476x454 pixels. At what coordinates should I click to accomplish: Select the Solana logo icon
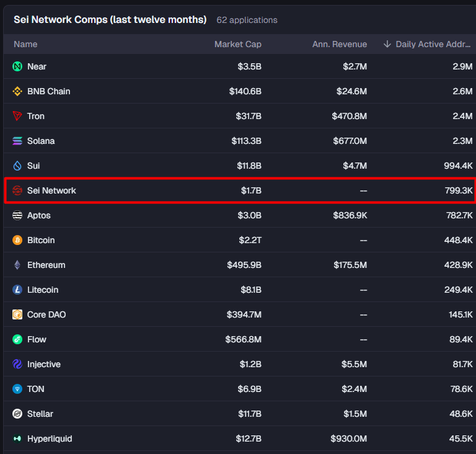(x=17, y=141)
